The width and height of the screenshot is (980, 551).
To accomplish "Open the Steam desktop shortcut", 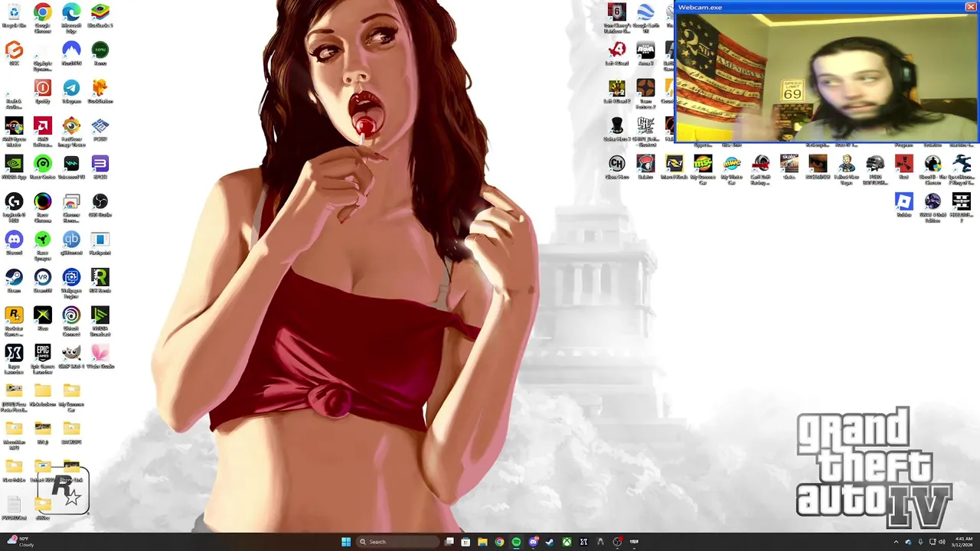I will 14,282.
